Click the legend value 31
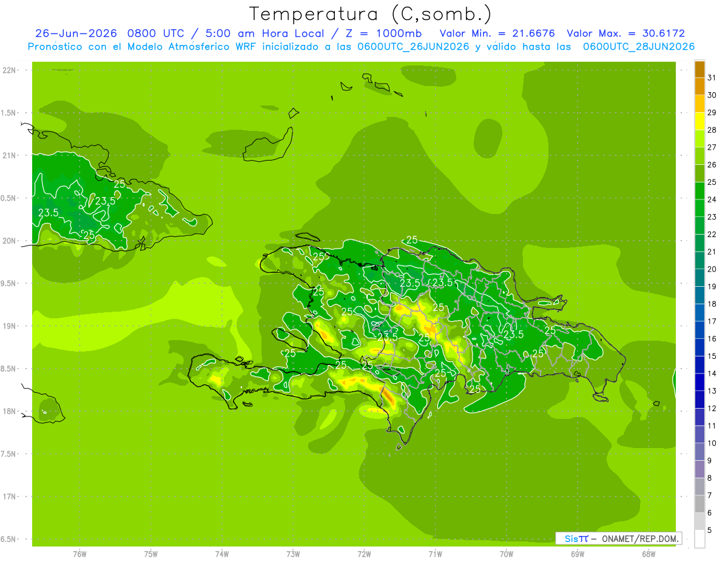The image size is (728, 562). (712, 78)
